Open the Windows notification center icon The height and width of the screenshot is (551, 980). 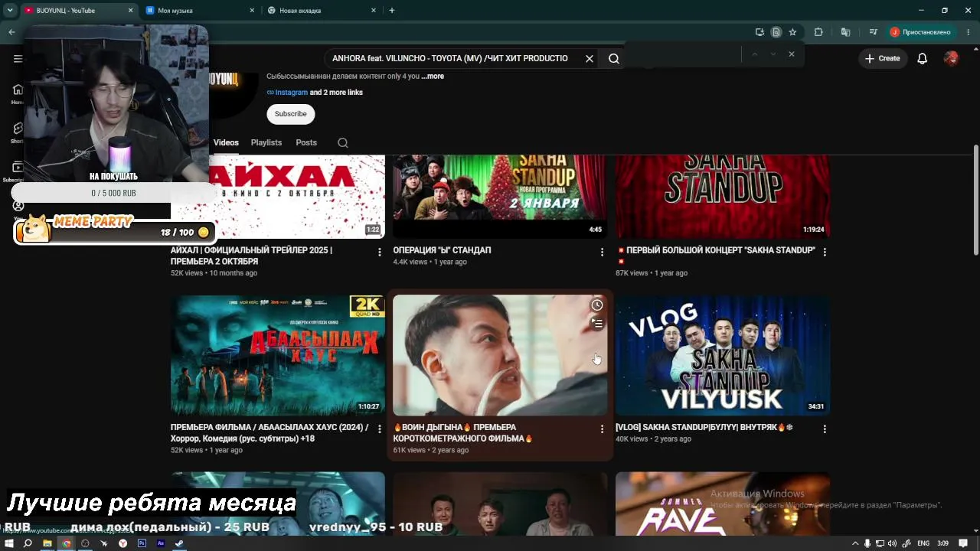point(963,543)
